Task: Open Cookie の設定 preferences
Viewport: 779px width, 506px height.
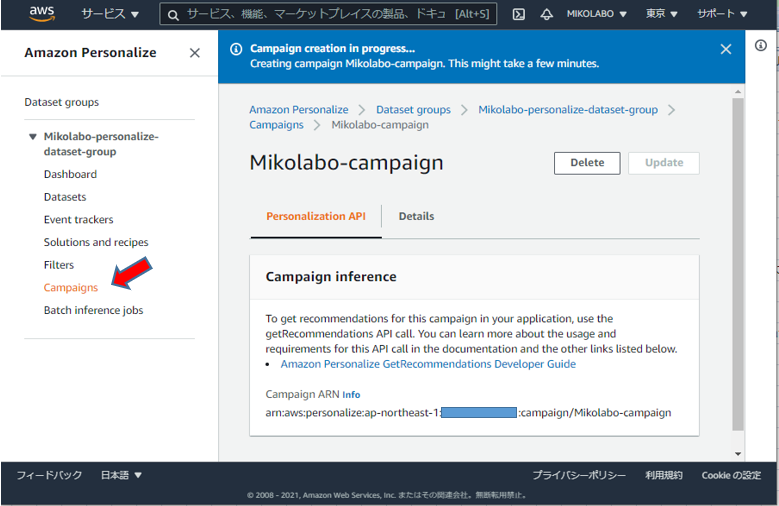Action: point(731,475)
